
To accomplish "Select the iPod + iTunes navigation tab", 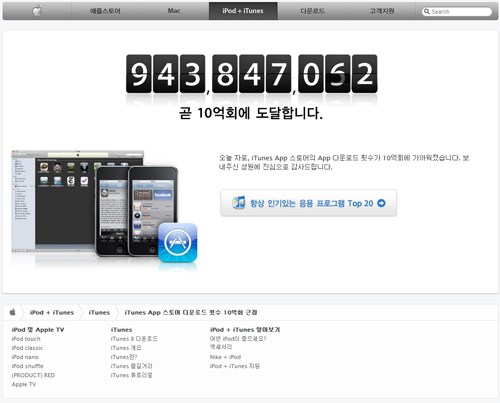I will [243, 11].
